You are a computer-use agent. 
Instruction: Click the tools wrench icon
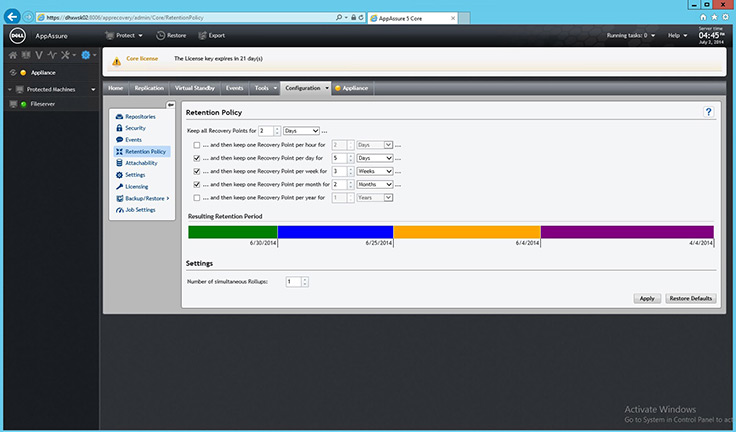pos(65,55)
